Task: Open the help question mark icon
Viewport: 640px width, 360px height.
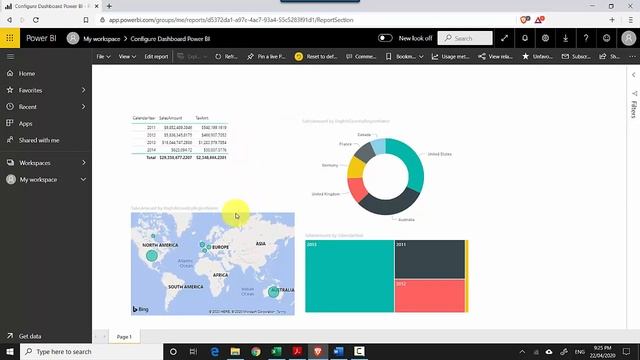Action: click(586, 38)
